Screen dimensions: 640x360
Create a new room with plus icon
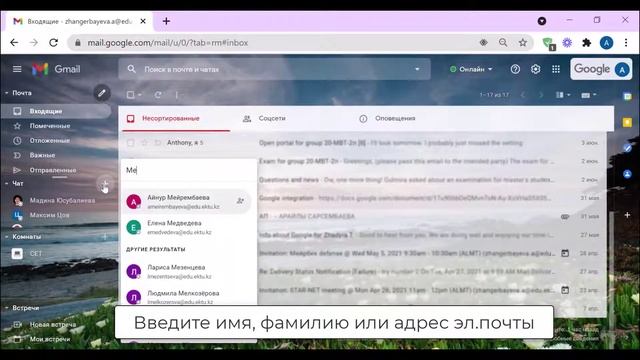tap(105, 236)
